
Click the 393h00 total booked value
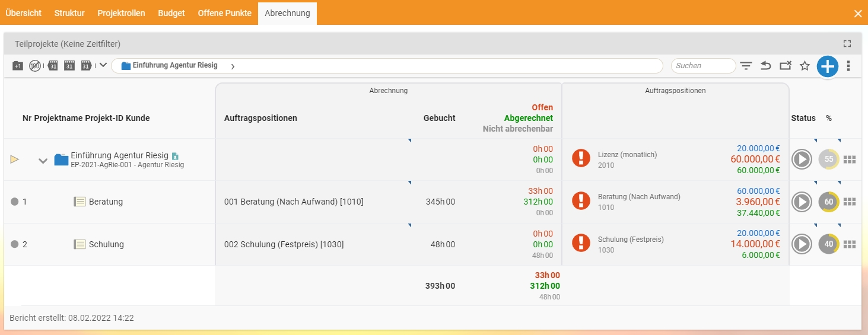440,286
